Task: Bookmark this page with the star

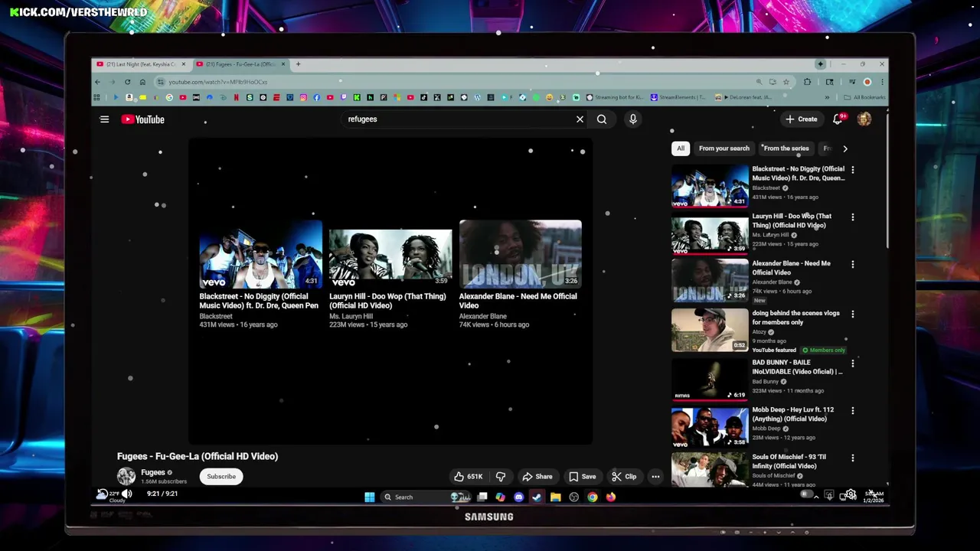Action: [786, 82]
